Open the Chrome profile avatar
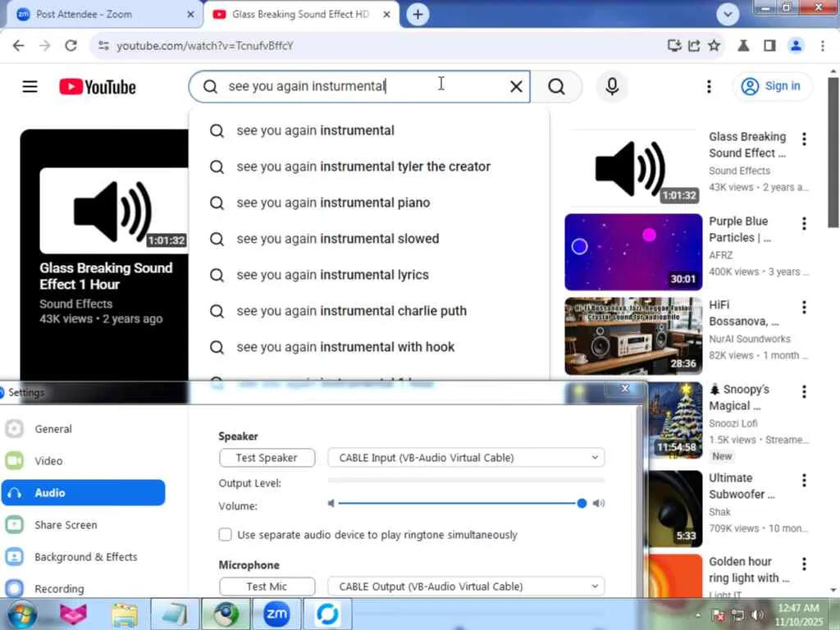This screenshot has width=840, height=630. click(x=796, y=46)
